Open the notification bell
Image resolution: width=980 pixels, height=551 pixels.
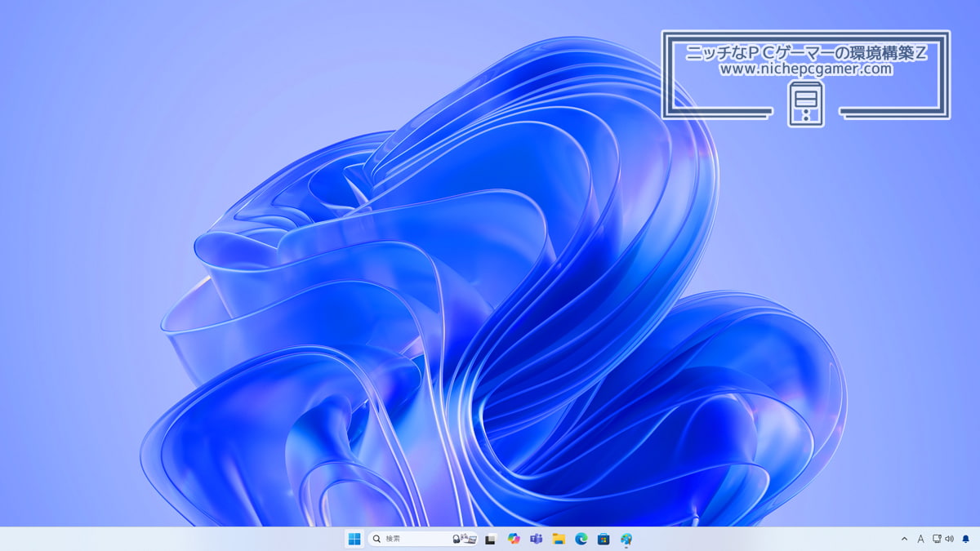click(x=965, y=539)
